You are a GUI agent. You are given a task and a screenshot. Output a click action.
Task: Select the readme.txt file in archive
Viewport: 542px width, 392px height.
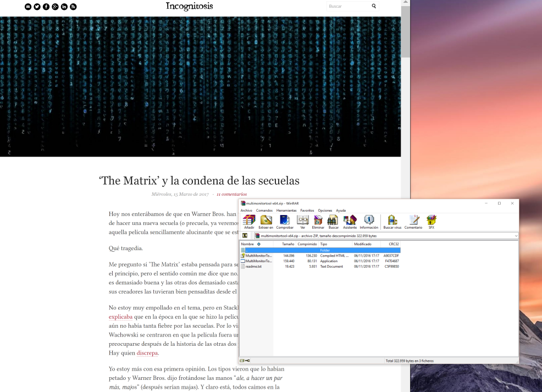(x=253, y=266)
